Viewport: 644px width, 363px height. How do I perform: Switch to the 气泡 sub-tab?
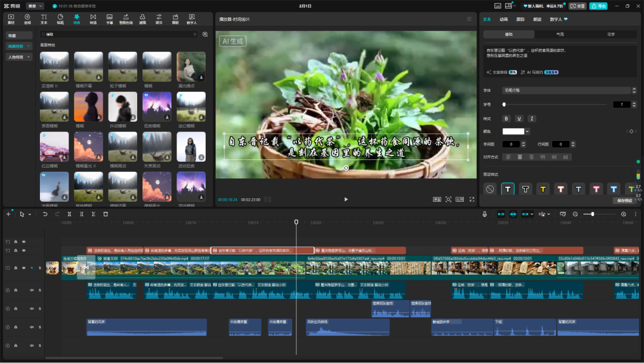[560, 35]
